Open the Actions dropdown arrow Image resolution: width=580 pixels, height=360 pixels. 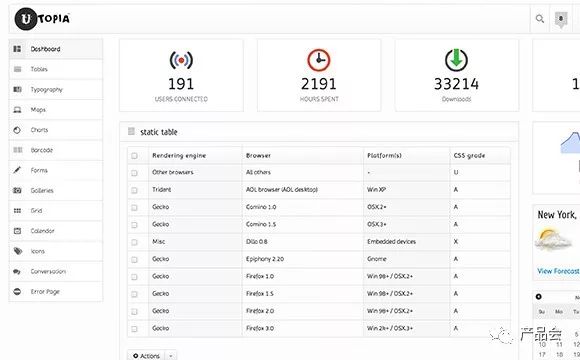tap(171, 356)
